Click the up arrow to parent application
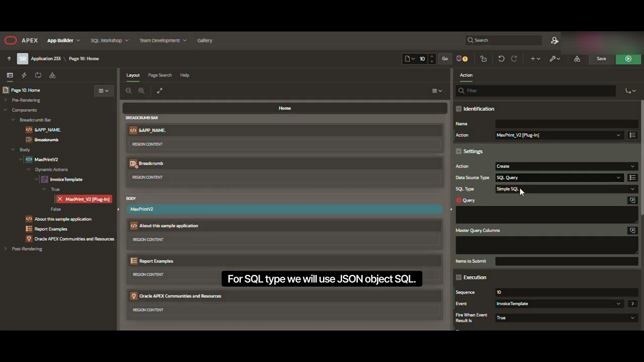The image size is (644, 362). click(x=9, y=59)
